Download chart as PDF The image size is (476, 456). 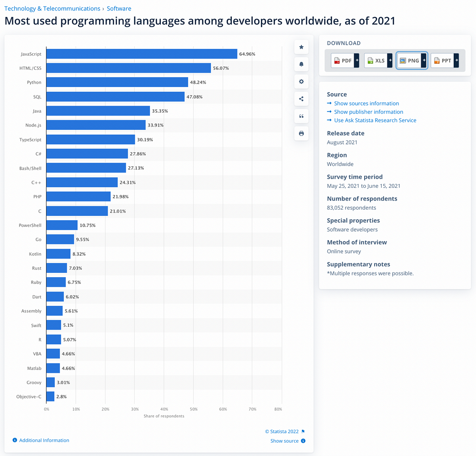343,61
